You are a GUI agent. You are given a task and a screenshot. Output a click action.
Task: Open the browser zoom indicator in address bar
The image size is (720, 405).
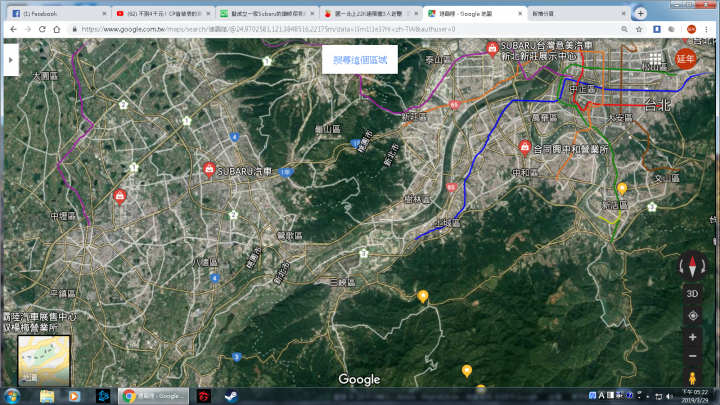[624, 29]
